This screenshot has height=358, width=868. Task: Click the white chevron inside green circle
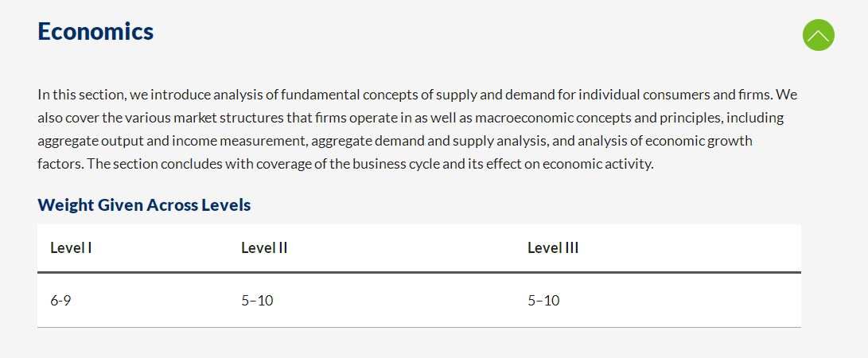tap(818, 36)
